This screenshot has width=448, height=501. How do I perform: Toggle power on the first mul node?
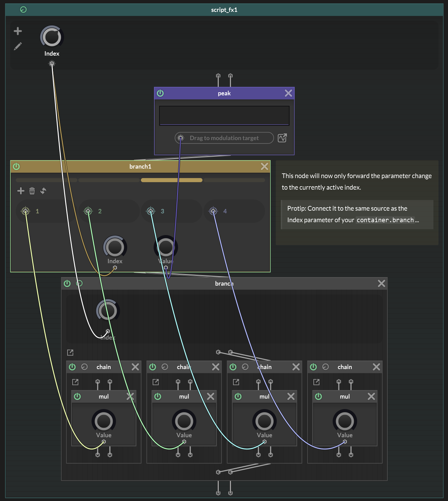click(x=77, y=397)
